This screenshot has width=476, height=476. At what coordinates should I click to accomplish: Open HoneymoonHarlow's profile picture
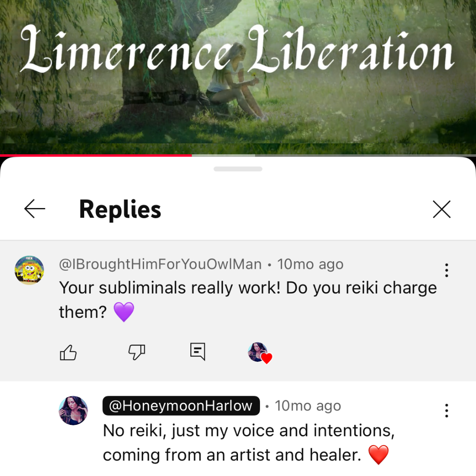[x=73, y=410]
